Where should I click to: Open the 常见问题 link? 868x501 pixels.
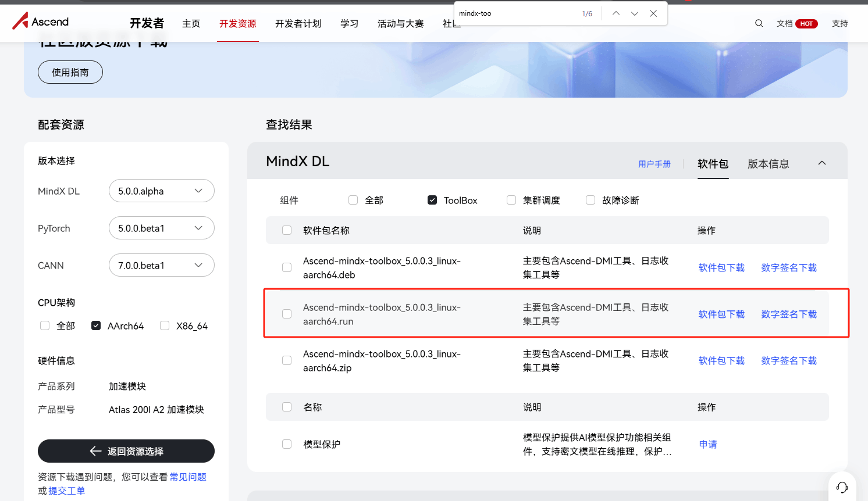click(x=188, y=477)
